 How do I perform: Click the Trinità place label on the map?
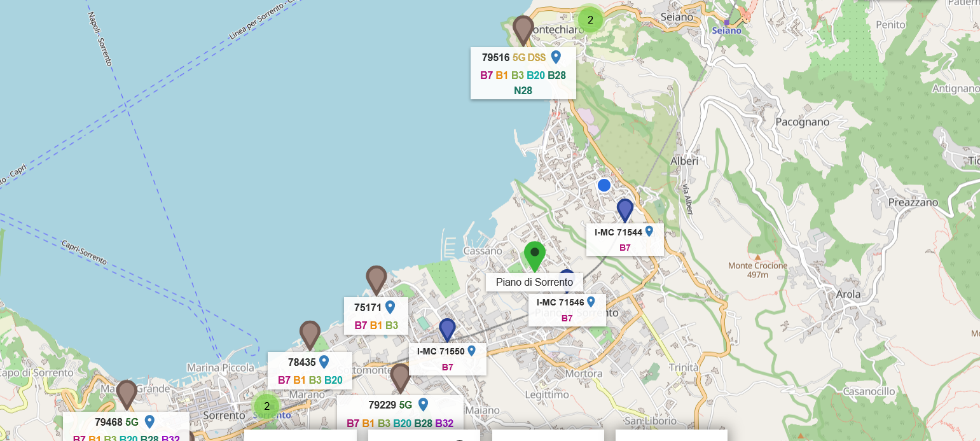(x=684, y=368)
